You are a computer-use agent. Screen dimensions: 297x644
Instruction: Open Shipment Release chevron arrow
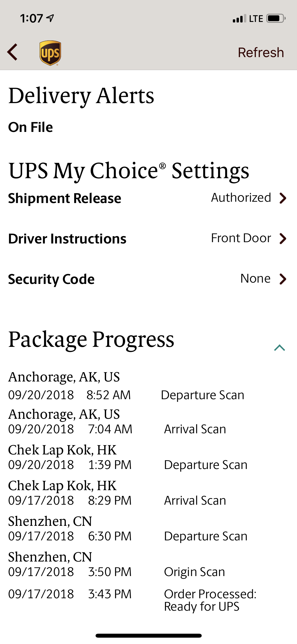(x=283, y=198)
